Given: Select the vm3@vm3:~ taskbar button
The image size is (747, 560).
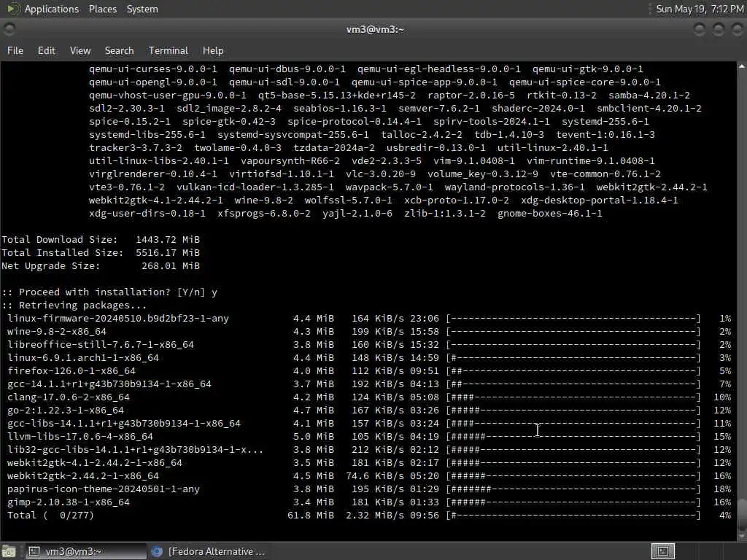Looking at the screenshot, I should point(85,551).
